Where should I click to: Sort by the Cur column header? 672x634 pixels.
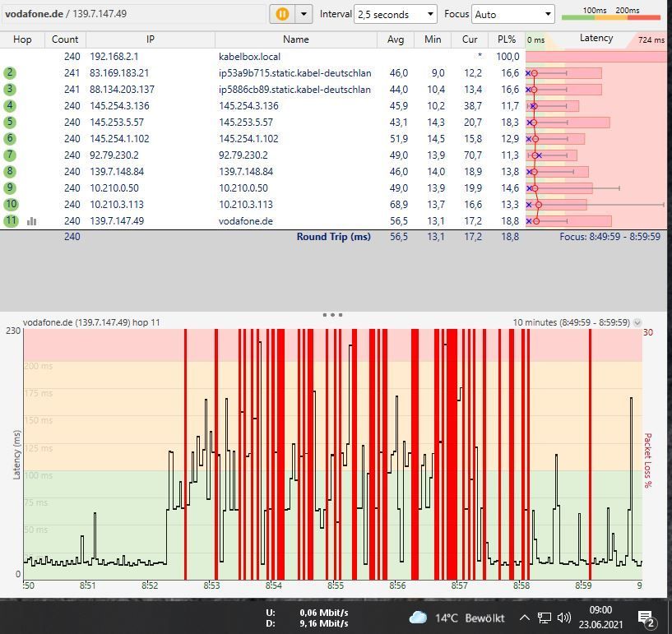(470, 39)
